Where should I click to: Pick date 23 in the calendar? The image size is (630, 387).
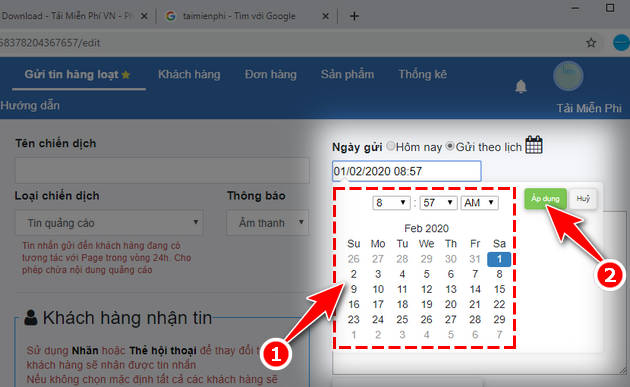(354, 320)
